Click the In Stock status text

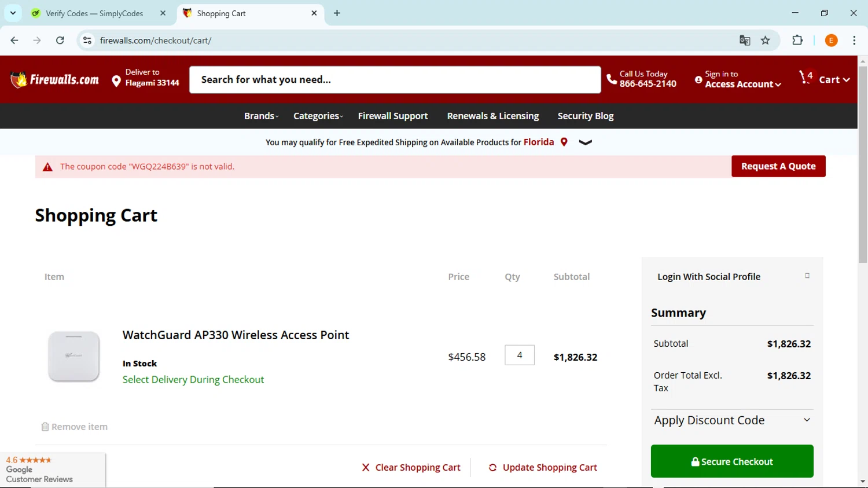[x=139, y=364]
